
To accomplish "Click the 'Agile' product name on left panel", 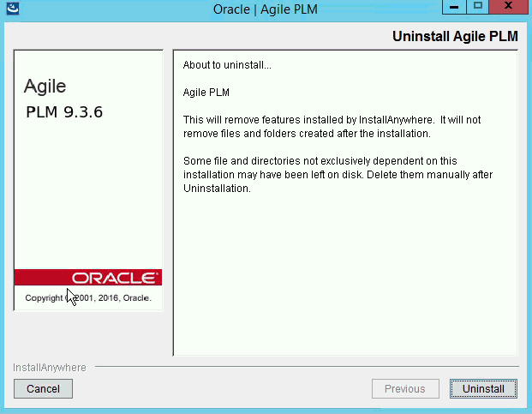I will coord(45,87).
